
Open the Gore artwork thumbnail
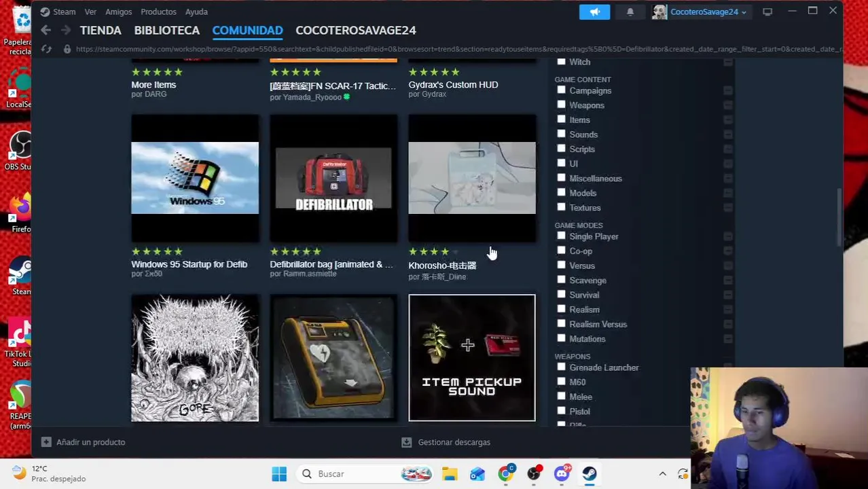coord(195,358)
